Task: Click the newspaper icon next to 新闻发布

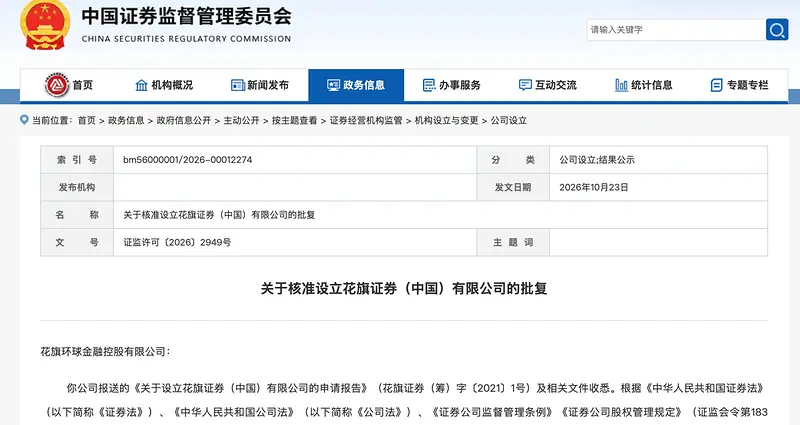Action: [x=238, y=85]
